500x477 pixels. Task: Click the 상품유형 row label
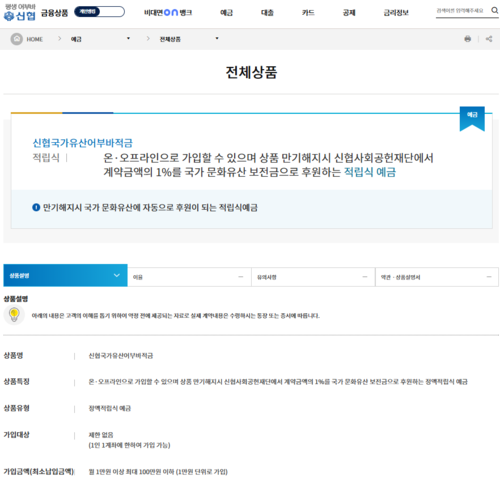(16, 408)
